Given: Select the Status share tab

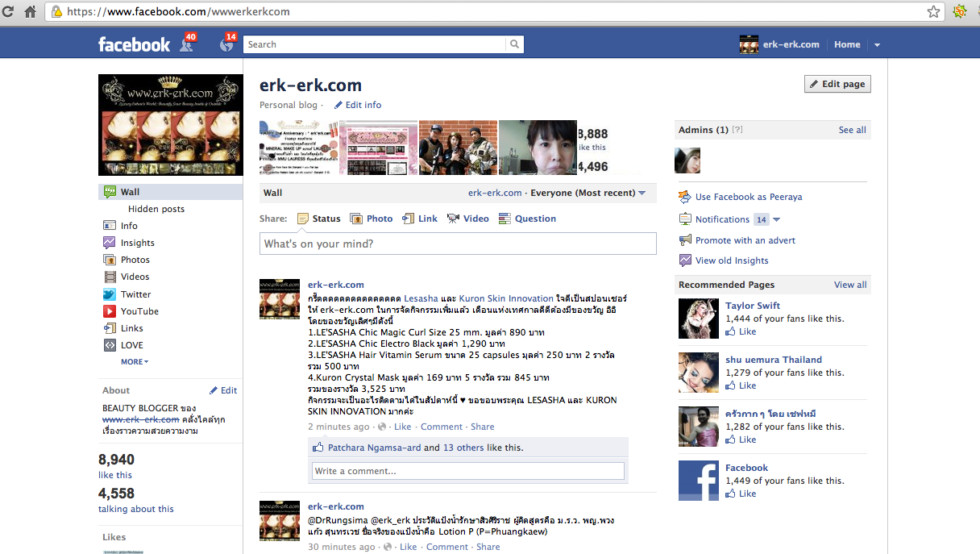Looking at the screenshot, I should point(319,219).
